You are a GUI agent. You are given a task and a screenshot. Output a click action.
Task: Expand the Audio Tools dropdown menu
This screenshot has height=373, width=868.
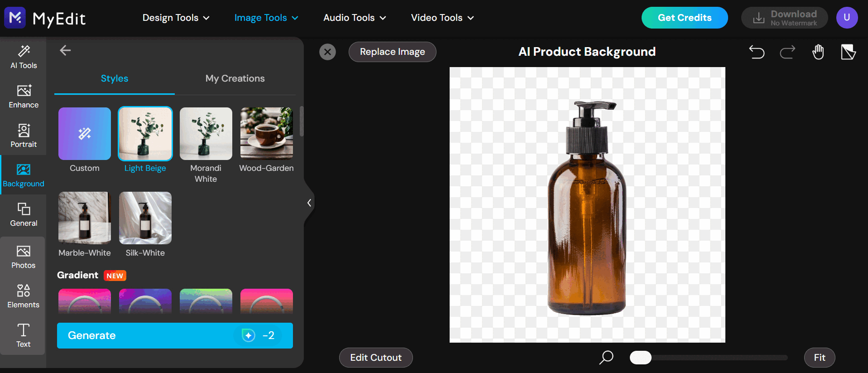355,18
